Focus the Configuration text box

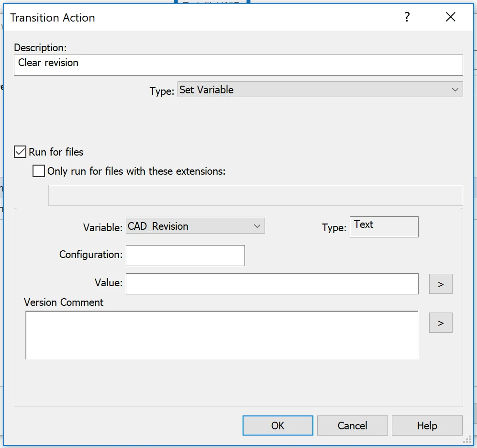tap(185, 256)
